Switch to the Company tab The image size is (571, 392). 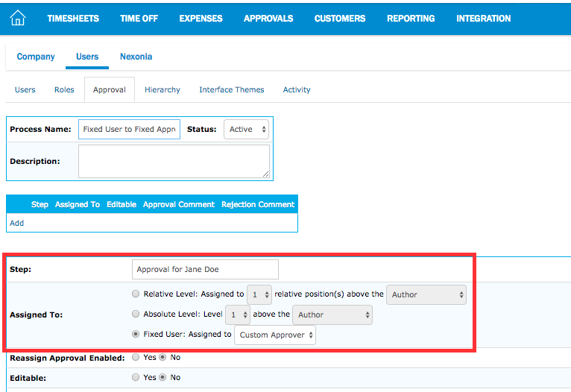[36, 57]
